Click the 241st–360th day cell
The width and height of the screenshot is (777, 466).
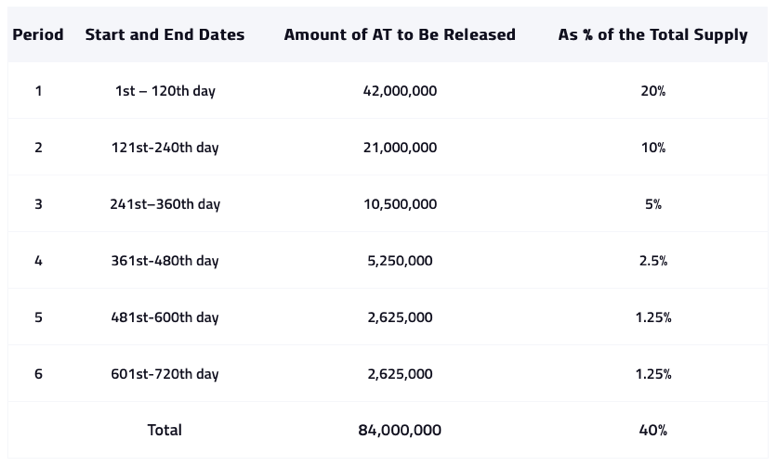click(x=165, y=204)
